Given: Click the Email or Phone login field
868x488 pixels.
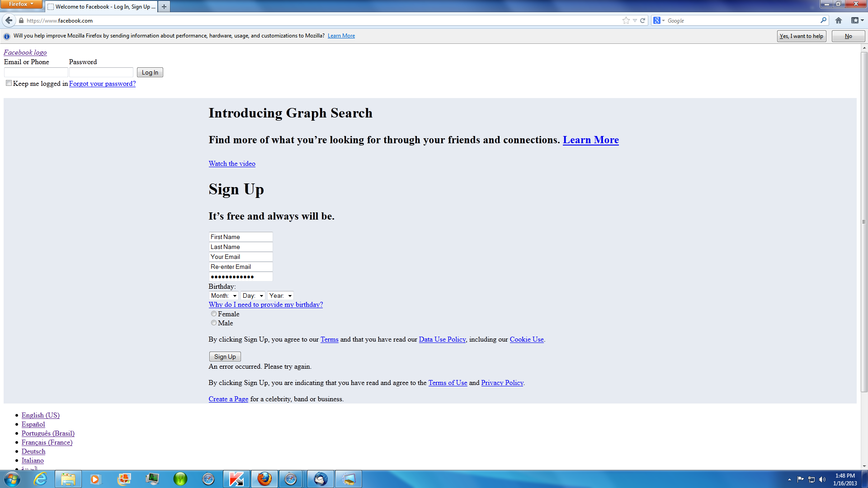Looking at the screenshot, I should [x=36, y=72].
